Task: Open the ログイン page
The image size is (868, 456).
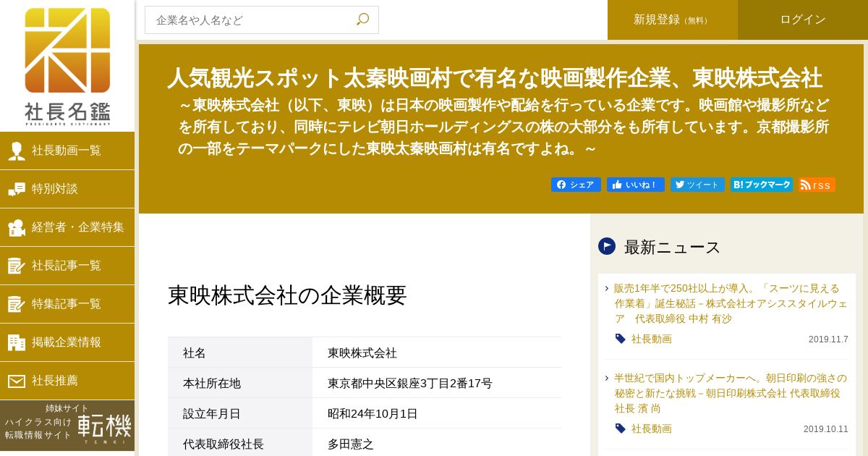Action: [803, 20]
